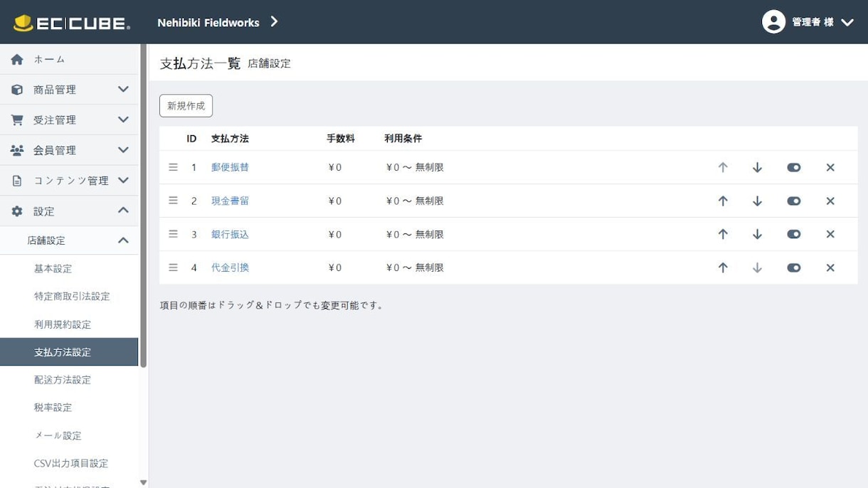This screenshot has height=488, width=868.
Task: Click the 手数料 column header
Action: (341, 139)
